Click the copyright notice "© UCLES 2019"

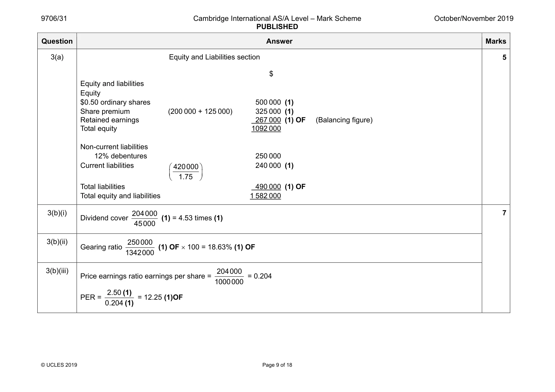point(59,365)
